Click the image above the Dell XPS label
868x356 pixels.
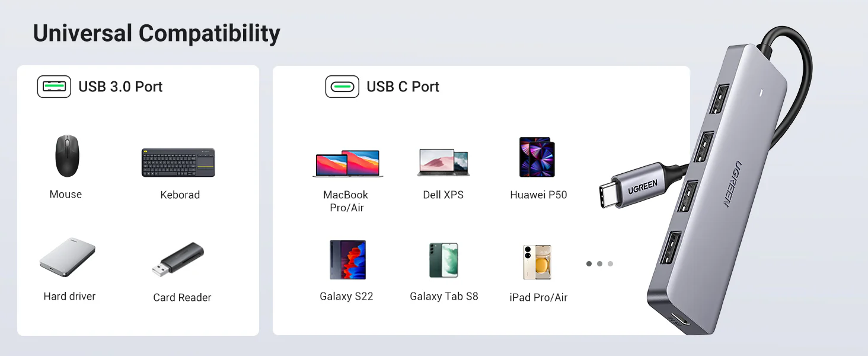coord(443,163)
